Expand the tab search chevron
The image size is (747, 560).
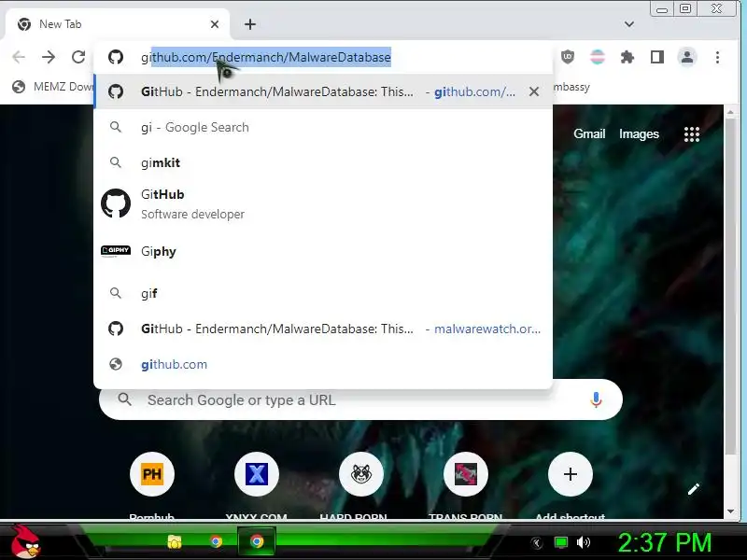[629, 24]
